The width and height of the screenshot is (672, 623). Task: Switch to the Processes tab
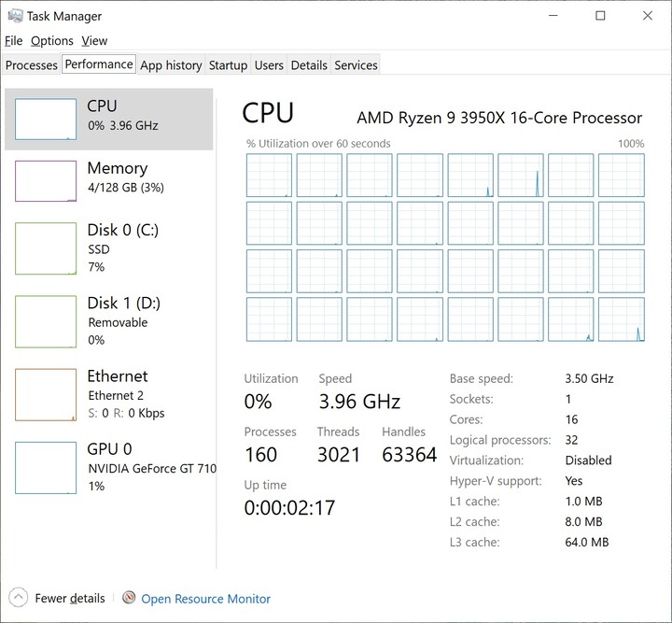(32, 65)
